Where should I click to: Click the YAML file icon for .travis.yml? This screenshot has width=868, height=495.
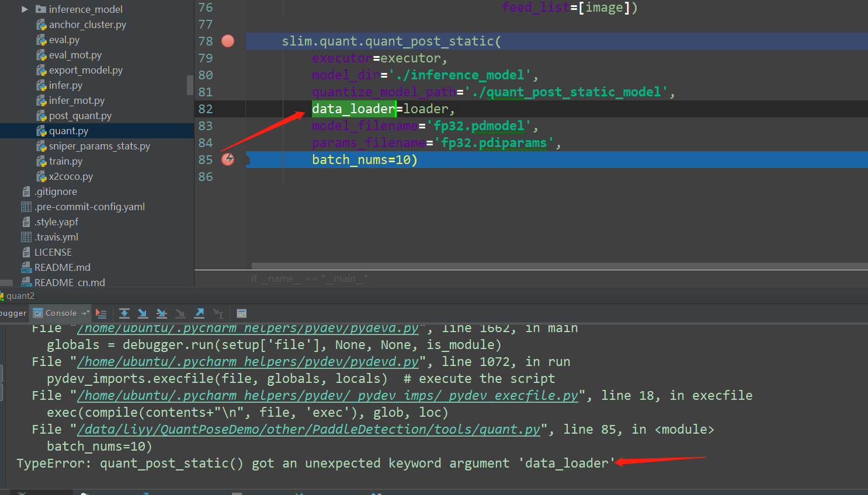26,237
